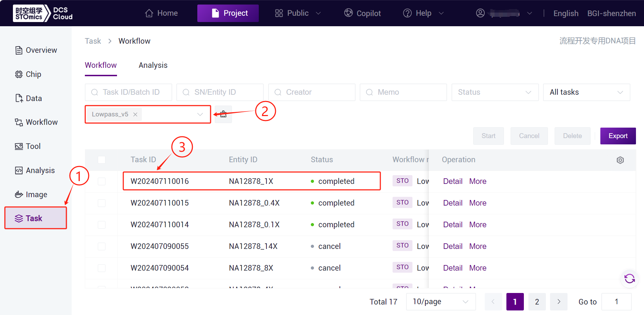
Task: Open Detail for W202407090054
Action: [x=453, y=268]
